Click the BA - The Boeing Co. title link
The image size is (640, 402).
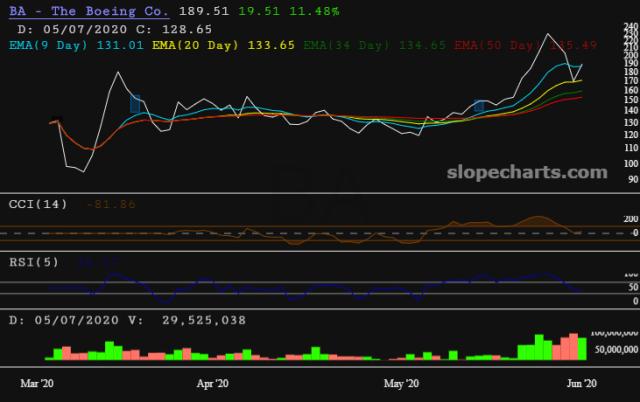(x=84, y=11)
